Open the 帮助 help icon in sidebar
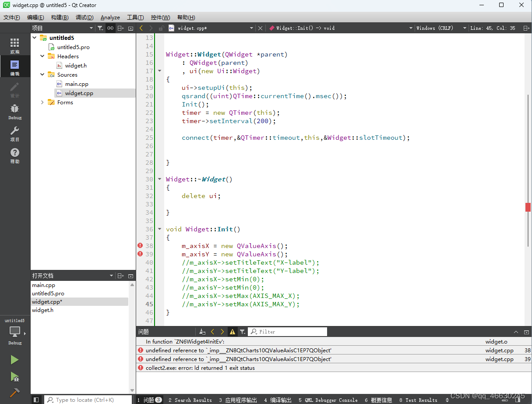 (14, 151)
